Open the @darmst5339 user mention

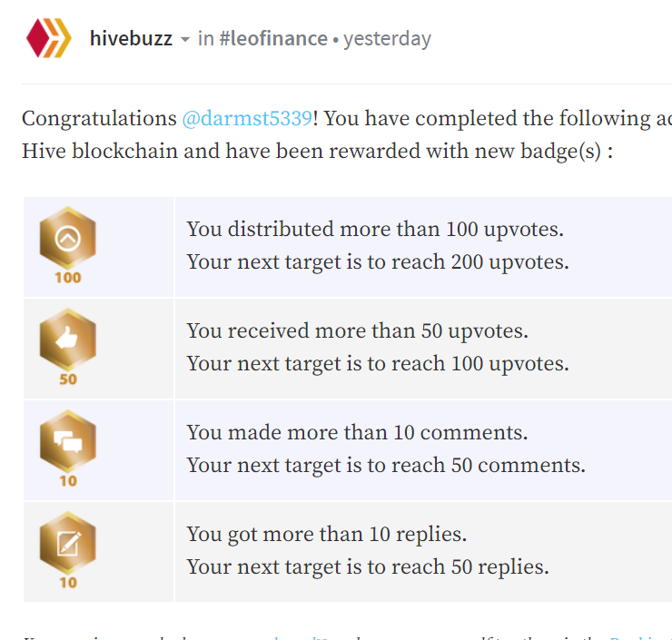point(247,118)
